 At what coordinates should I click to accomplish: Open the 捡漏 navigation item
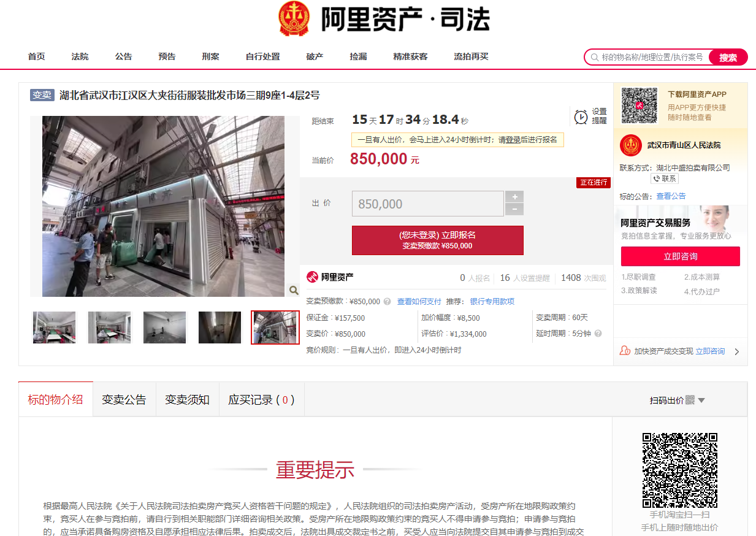click(x=358, y=56)
